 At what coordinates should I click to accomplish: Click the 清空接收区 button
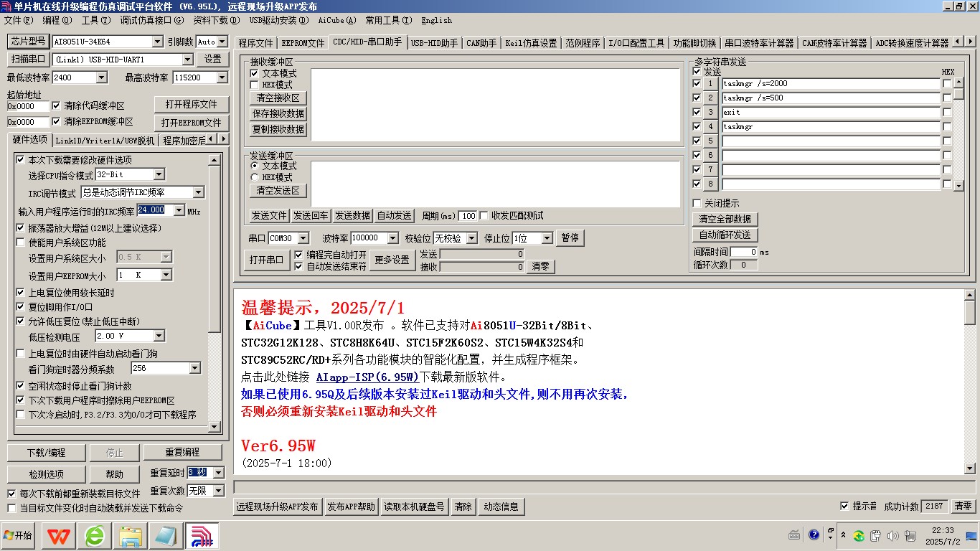(x=278, y=98)
